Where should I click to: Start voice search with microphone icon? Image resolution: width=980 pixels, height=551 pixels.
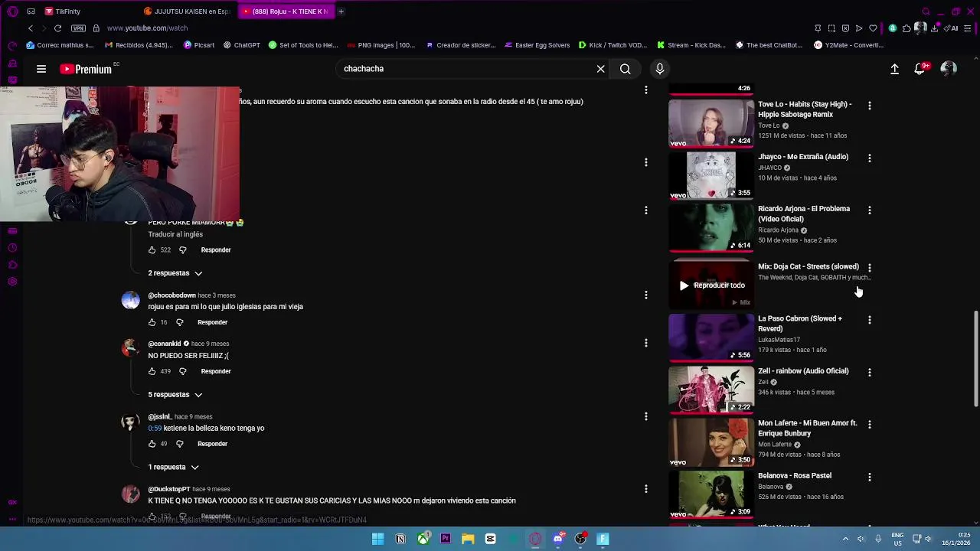[659, 69]
